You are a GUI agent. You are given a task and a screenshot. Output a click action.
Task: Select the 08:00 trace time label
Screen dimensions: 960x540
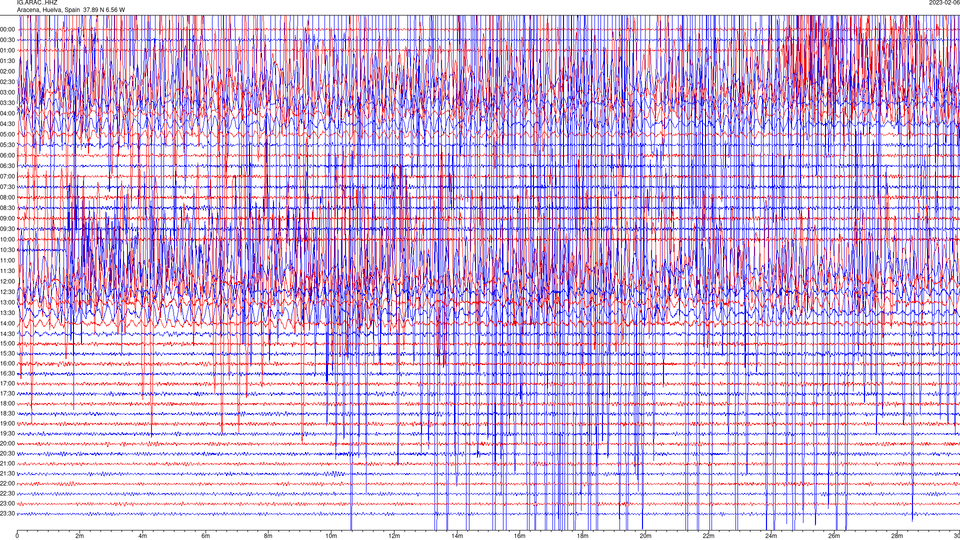(7, 197)
